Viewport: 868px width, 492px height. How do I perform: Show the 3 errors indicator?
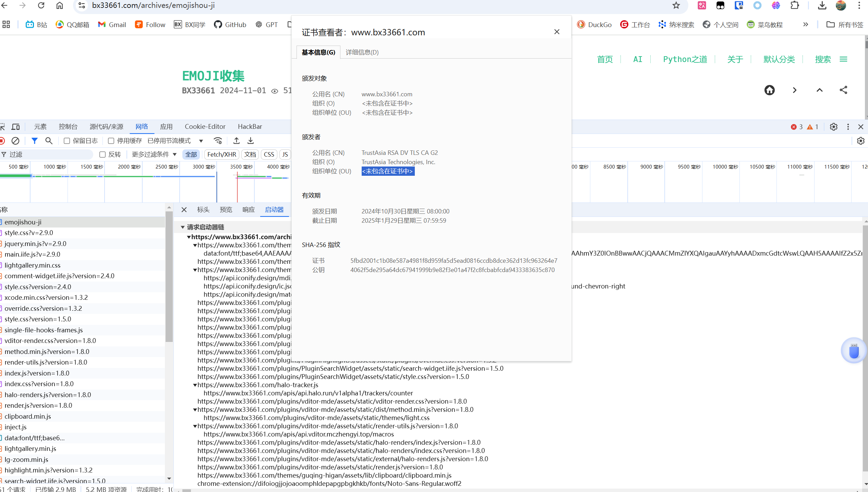pyautogui.click(x=797, y=127)
